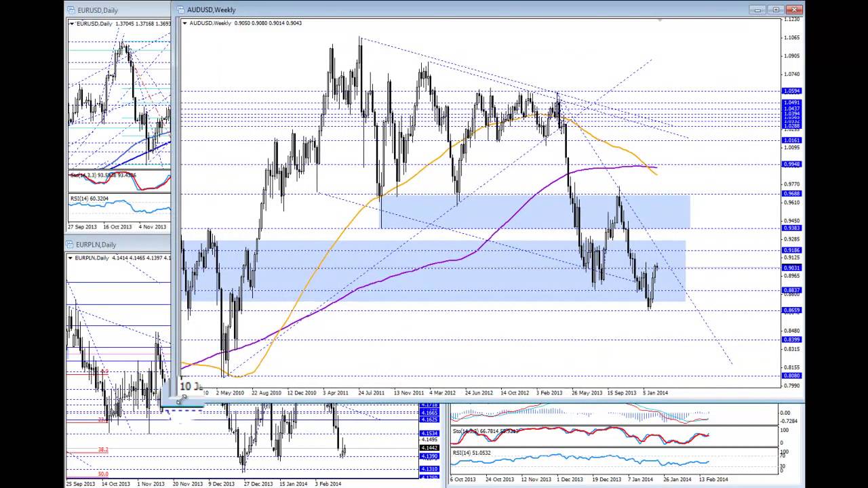Minimize the AUDUSD,Weekly chart window

coord(759,9)
